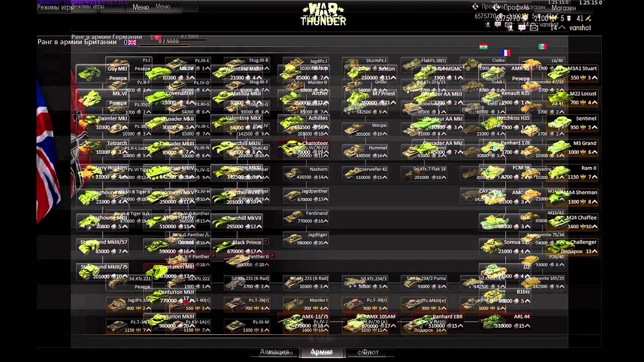Open the Магазин store link
Viewport: 644px width, 362px height.
point(563,8)
